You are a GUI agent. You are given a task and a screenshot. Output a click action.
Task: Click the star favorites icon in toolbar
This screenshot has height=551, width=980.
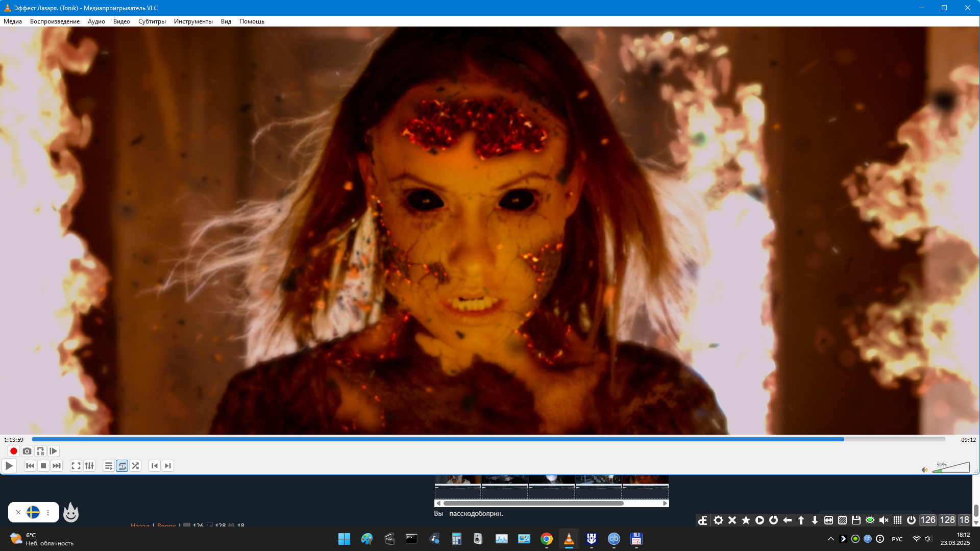tap(746, 520)
